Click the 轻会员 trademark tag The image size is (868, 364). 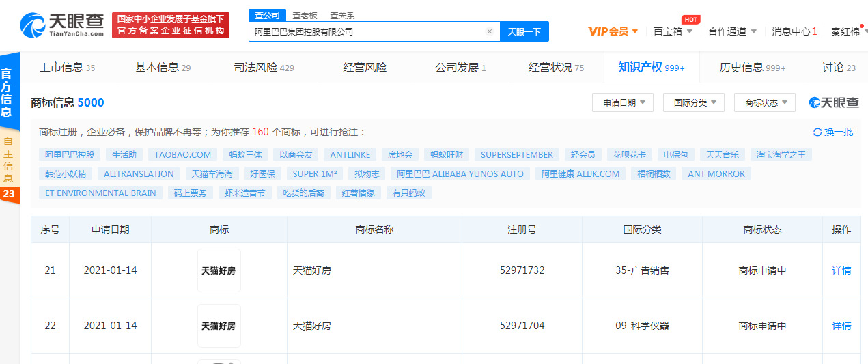click(x=583, y=154)
